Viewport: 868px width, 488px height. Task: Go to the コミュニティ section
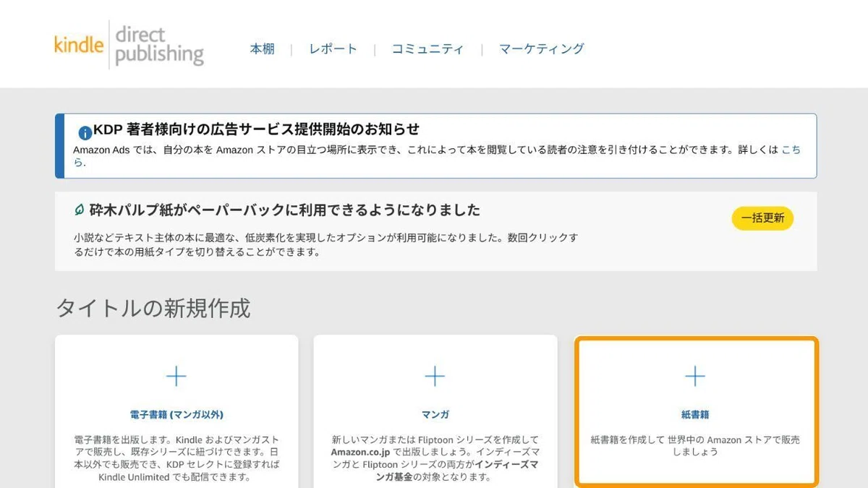(427, 49)
